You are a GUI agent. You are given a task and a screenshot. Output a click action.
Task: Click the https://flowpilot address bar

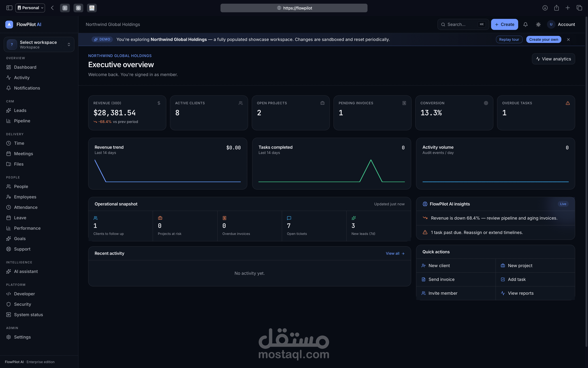294,8
